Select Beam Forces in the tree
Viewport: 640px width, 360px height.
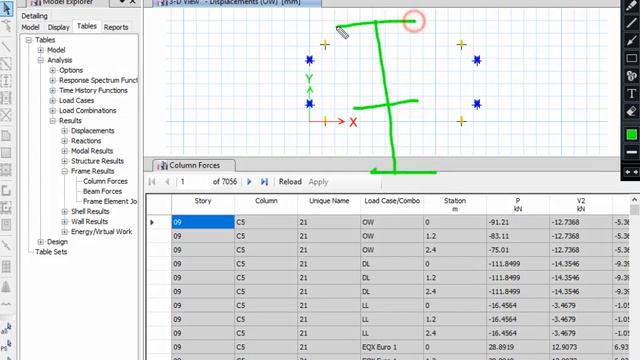(102, 191)
